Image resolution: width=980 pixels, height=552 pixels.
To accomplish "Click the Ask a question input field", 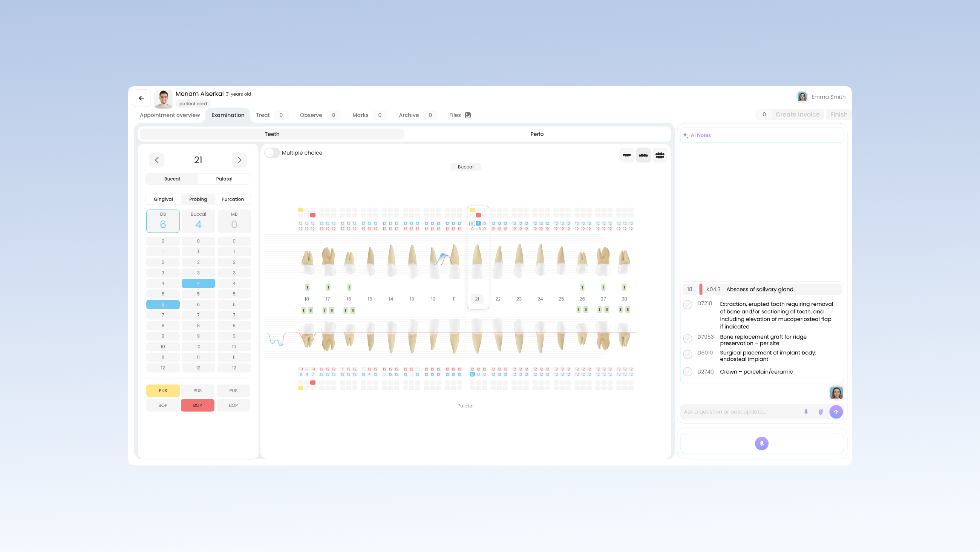I will coord(742,412).
